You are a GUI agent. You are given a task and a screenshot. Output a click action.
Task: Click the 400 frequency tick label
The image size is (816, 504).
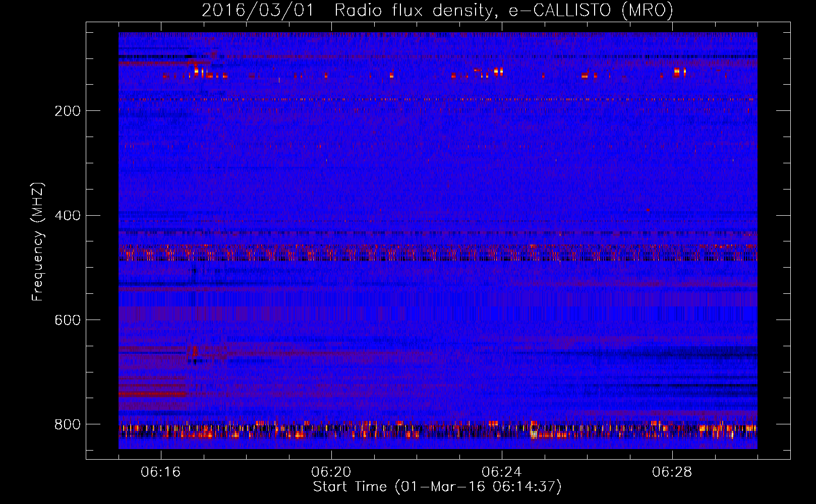click(68, 215)
